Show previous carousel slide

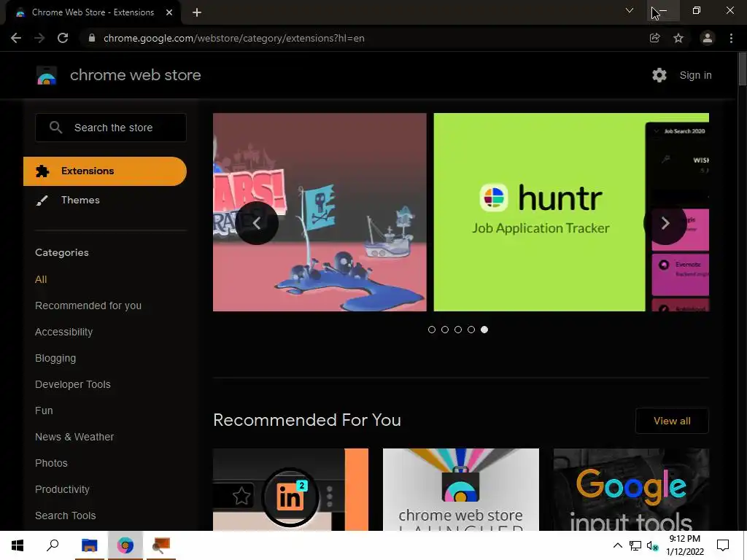point(257,223)
